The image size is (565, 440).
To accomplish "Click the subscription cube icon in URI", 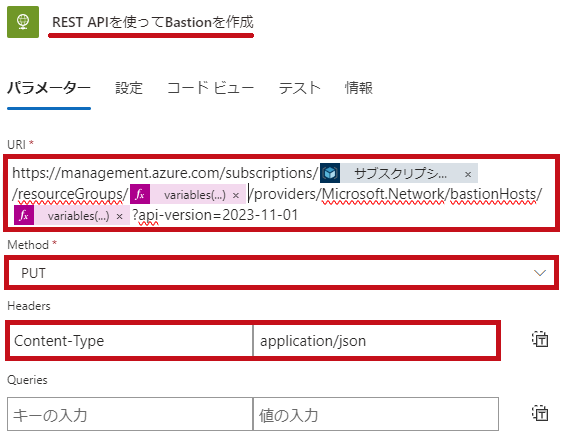I will 330,173.
